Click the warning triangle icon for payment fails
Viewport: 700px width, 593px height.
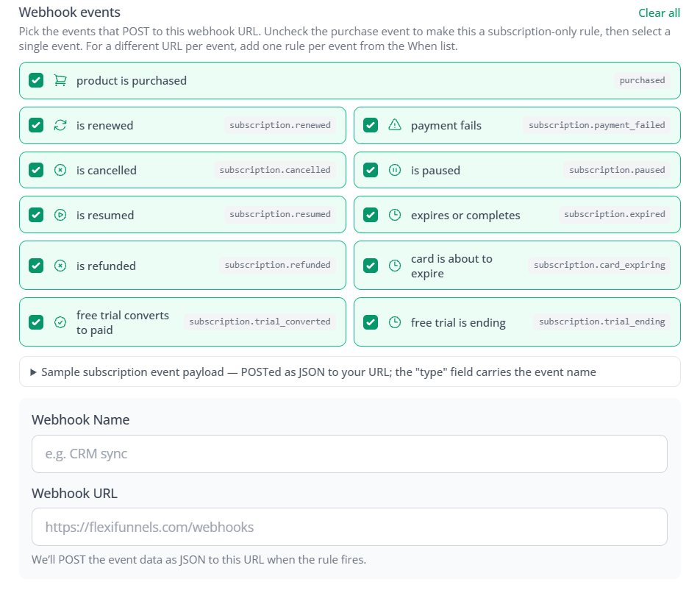[395, 125]
